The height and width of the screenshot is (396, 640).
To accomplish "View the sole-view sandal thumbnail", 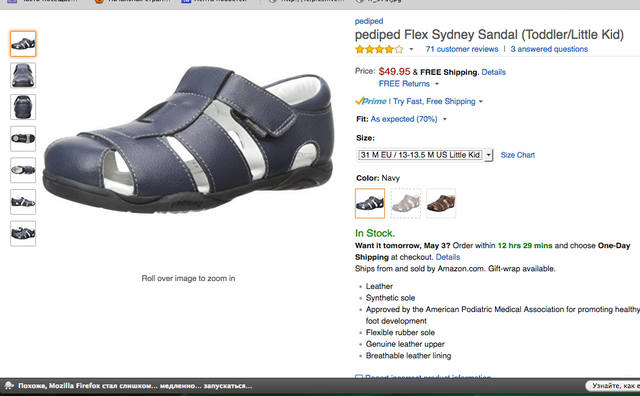I will pyautogui.click(x=23, y=170).
